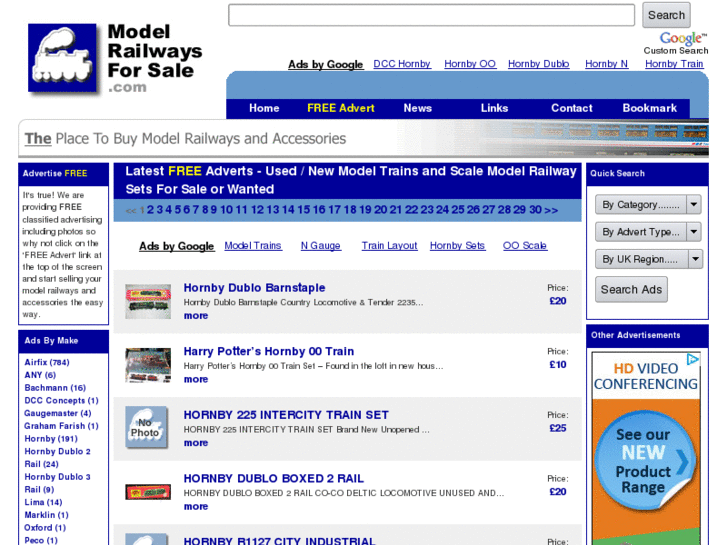
Task: Click the previous pages << arrow
Action: click(131, 211)
